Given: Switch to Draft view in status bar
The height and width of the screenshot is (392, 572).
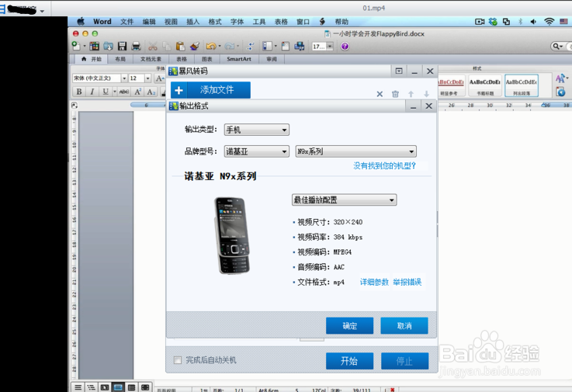Looking at the screenshot, I should point(78,387).
